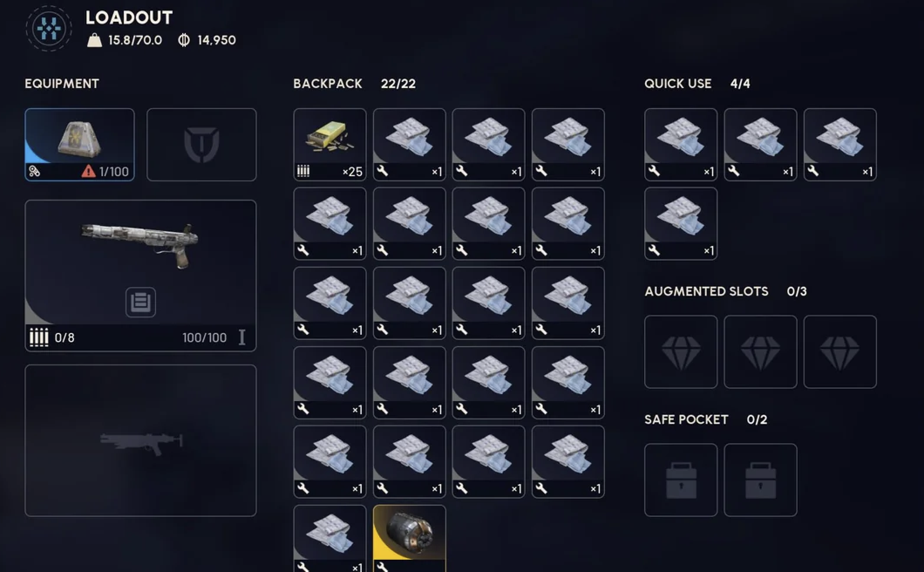Select the ammo box in the backpack
The image size is (924, 572).
coord(330,144)
